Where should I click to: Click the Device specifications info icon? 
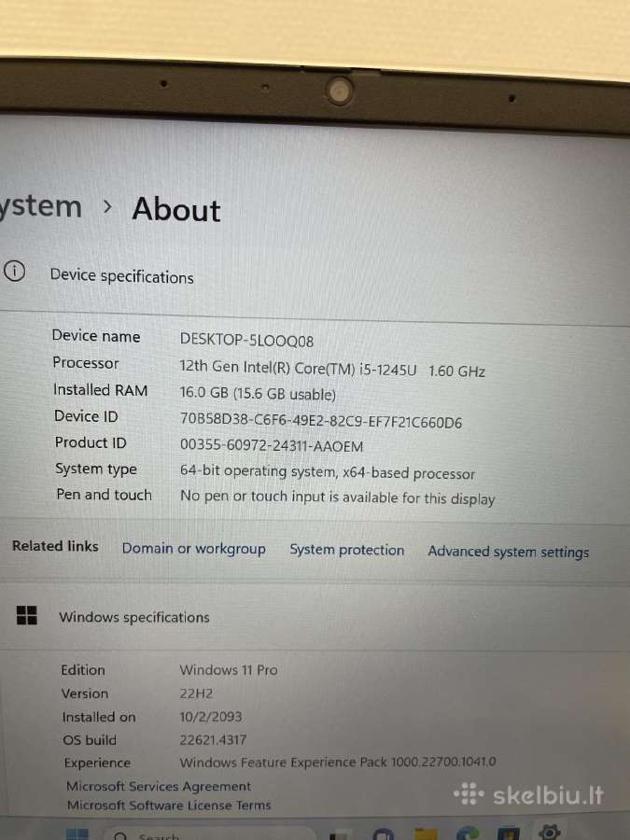point(14,271)
